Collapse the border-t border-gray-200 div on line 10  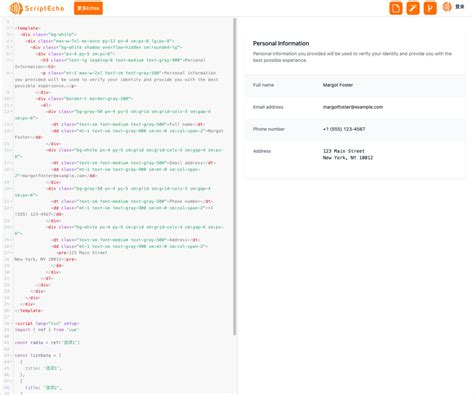coord(12,99)
